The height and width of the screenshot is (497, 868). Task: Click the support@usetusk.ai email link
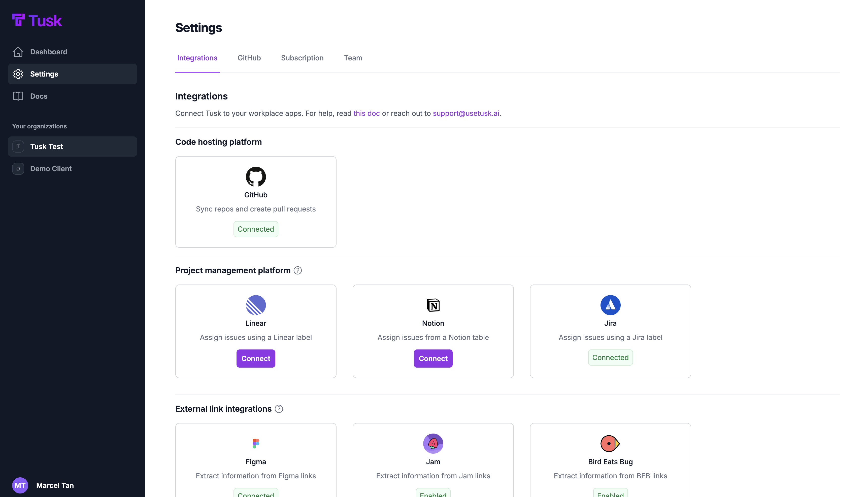coord(466,113)
